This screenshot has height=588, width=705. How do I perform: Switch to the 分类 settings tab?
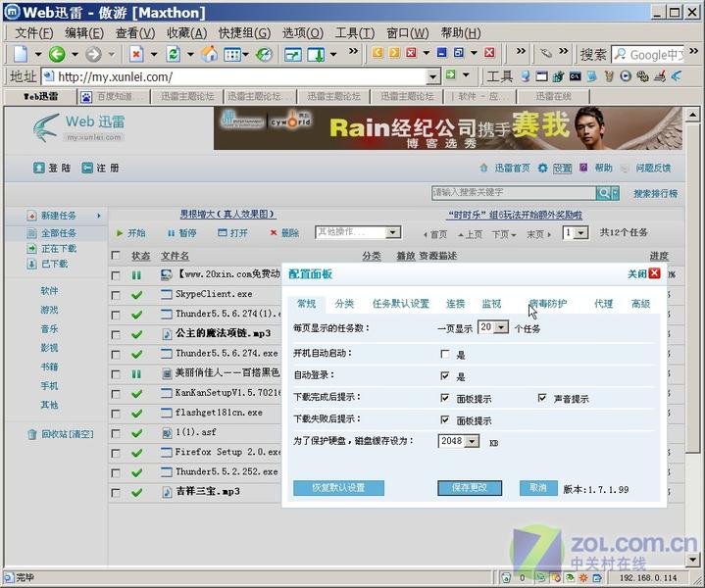click(344, 304)
